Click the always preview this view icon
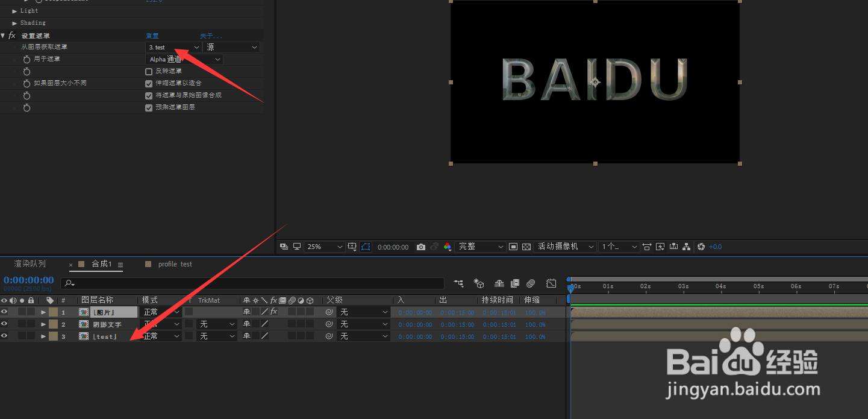 pos(284,247)
